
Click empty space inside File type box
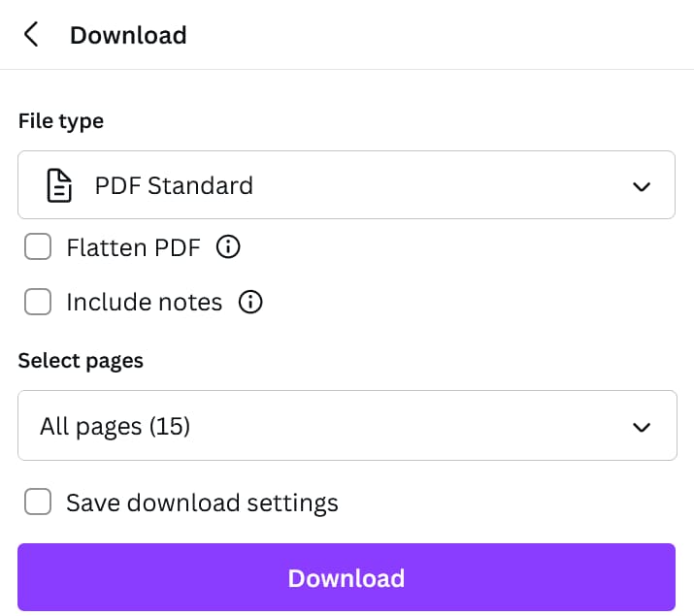point(437,185)
